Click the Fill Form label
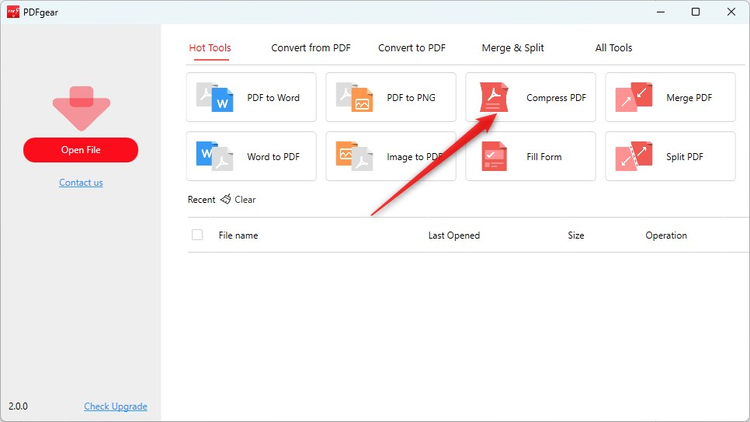The width and height of the screenshot is (750, 422). coord(544,157)
